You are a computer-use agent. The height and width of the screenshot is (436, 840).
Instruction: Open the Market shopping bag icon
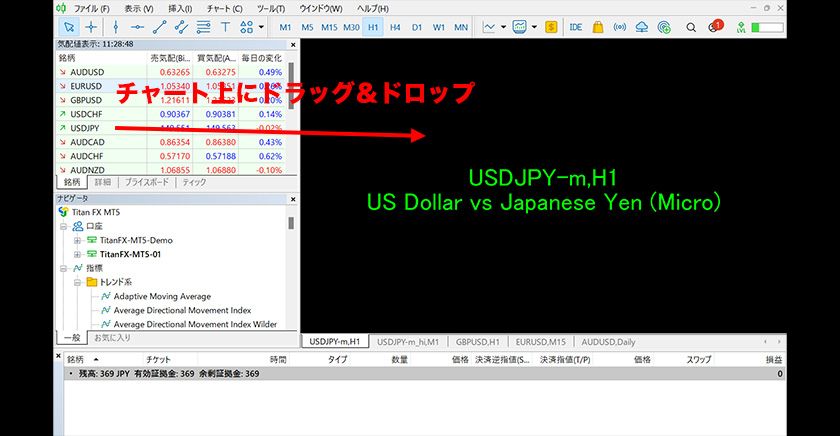598,27
